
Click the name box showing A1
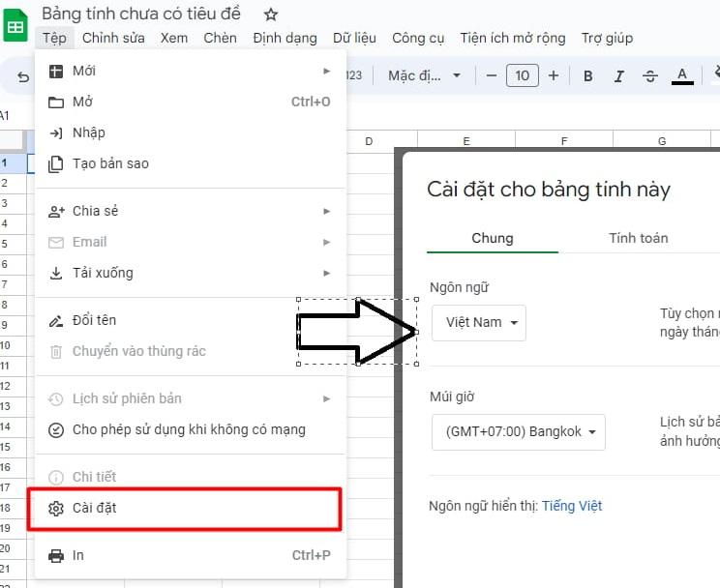6,116
